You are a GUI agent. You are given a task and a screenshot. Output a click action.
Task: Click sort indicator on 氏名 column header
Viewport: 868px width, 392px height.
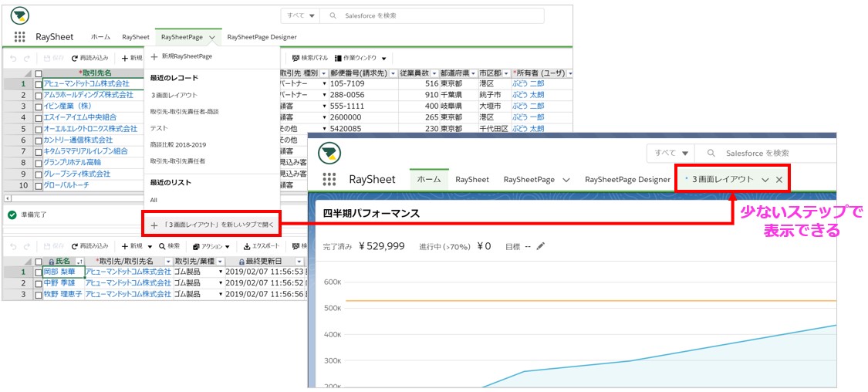(79, 261)
